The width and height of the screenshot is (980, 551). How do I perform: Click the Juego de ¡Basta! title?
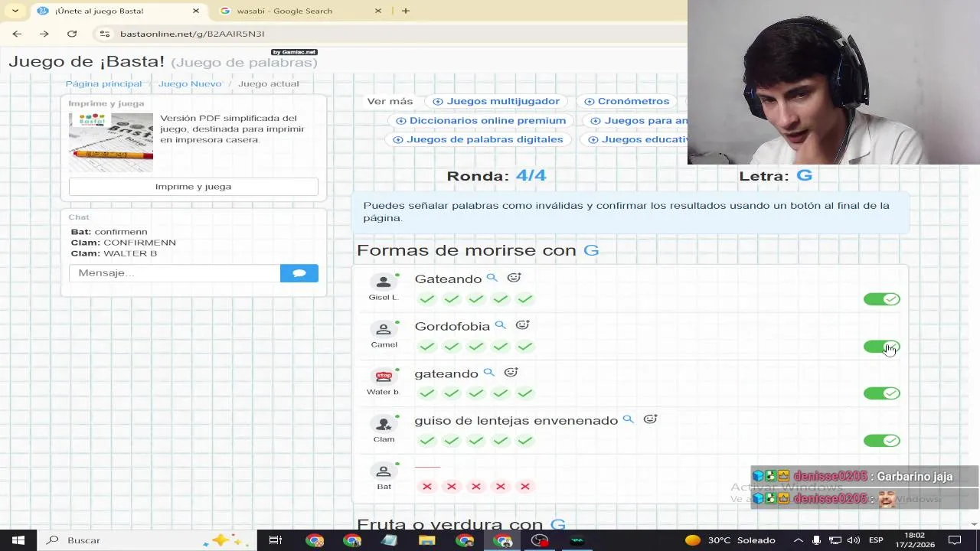click(x=87, y=62)
